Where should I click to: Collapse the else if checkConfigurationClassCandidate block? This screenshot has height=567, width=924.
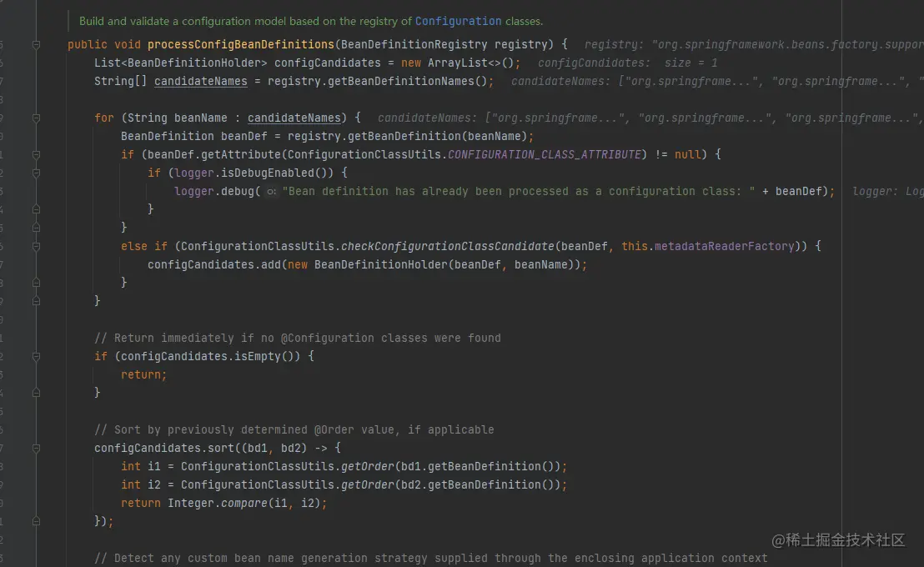tap(36, 246)
